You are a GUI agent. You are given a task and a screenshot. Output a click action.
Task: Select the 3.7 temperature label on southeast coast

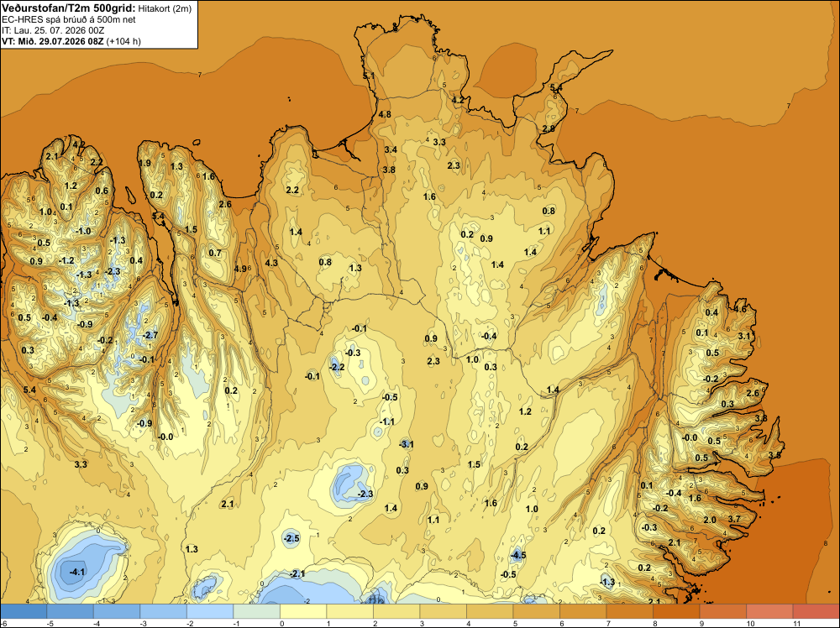tap(734, 519)
